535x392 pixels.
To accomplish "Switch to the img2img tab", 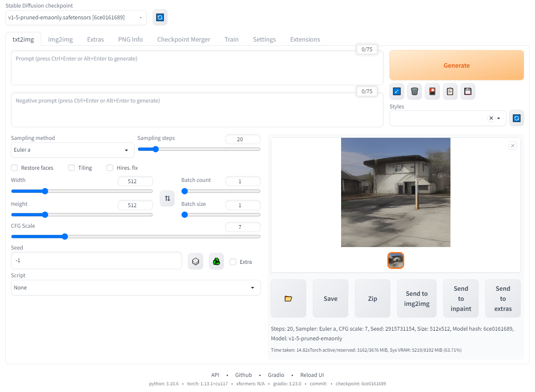I will click(x=61, y=39).
